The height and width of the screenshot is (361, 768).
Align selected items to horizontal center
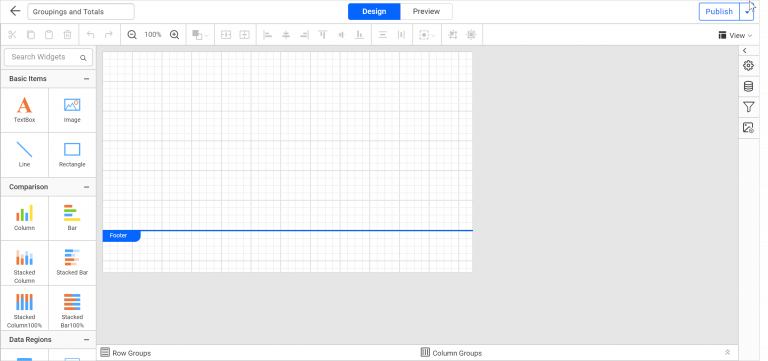click(286, 35)
